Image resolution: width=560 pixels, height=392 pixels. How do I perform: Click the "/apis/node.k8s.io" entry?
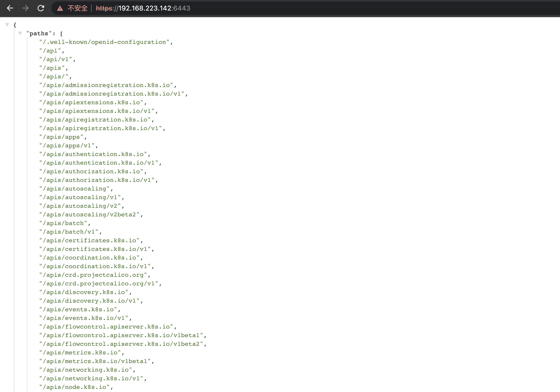coord(75,387)
